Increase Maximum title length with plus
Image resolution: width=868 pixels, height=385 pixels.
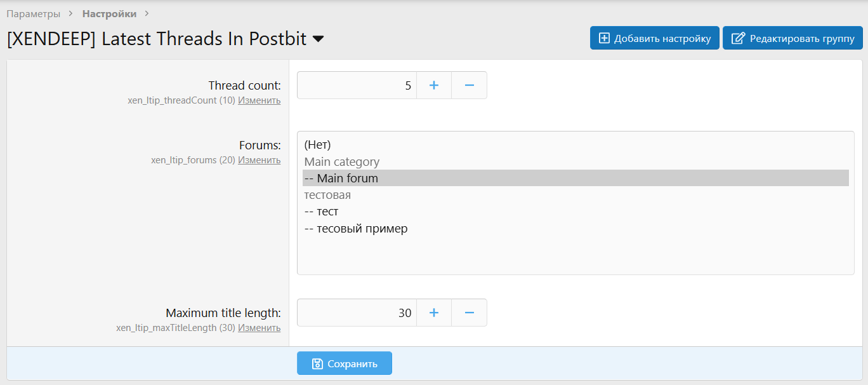click(434, 313)
